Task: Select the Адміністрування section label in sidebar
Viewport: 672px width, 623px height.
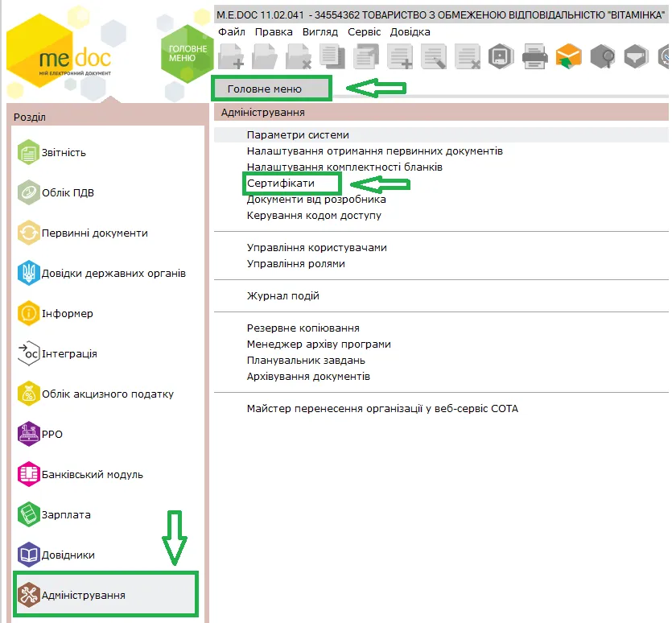Action: (83, 595)
